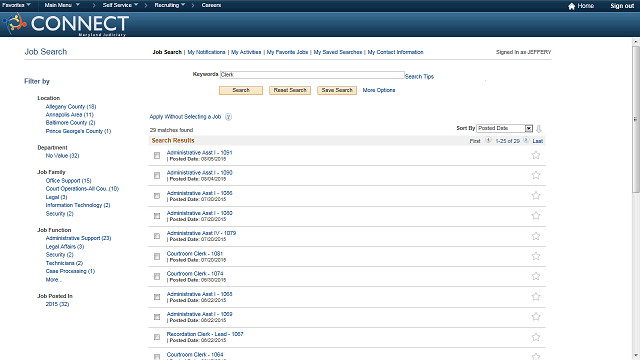The width and height of the screenshot is (640, 360).
Task: Check the Recordation Clerk - Lead - 1067 checkbox
Action: click(157, 337)
